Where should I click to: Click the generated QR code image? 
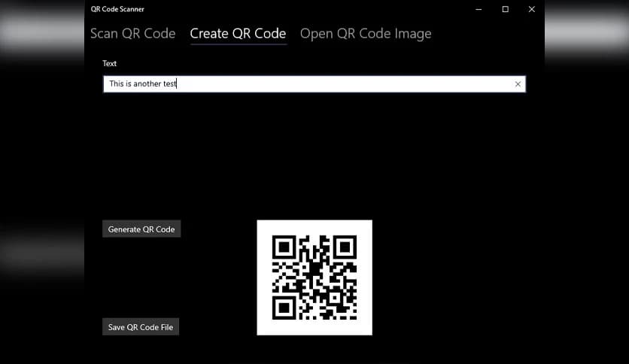tap(314, 278)
